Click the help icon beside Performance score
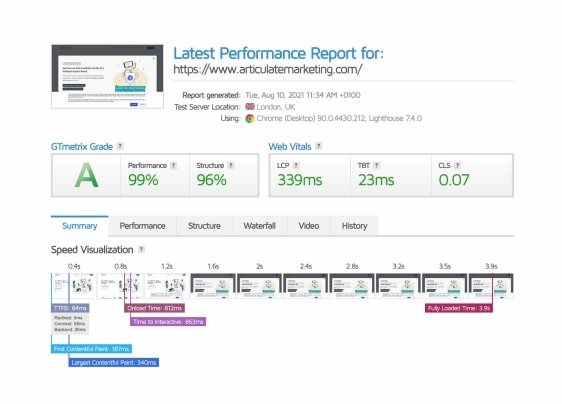Image resolution: width=562 pixels, height=404 pixels. click(173, 165)
